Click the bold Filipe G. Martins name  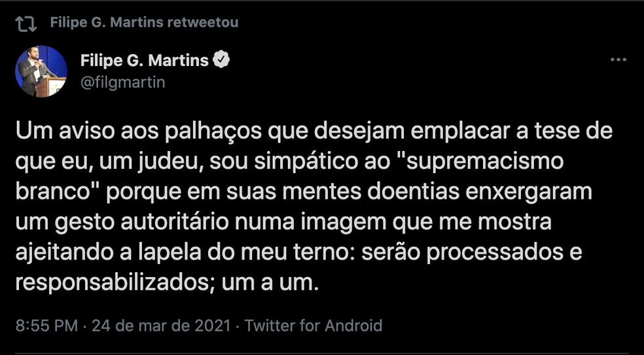(x=144, y=61)
